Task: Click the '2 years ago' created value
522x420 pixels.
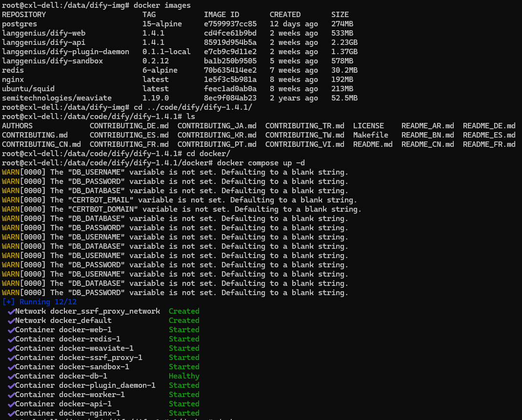Action: 294,98
